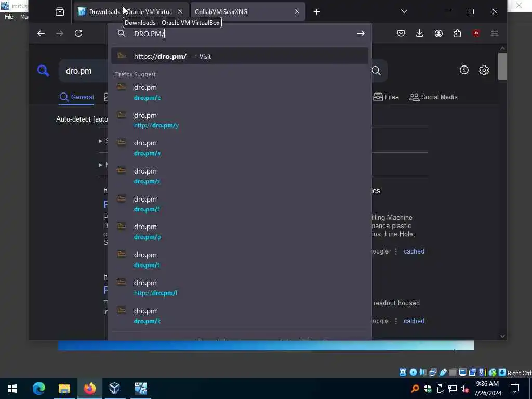Select the Files search category tab
The width and height of the screenshot is (532, 399).
pyautogui.click(x=386, y=97)
